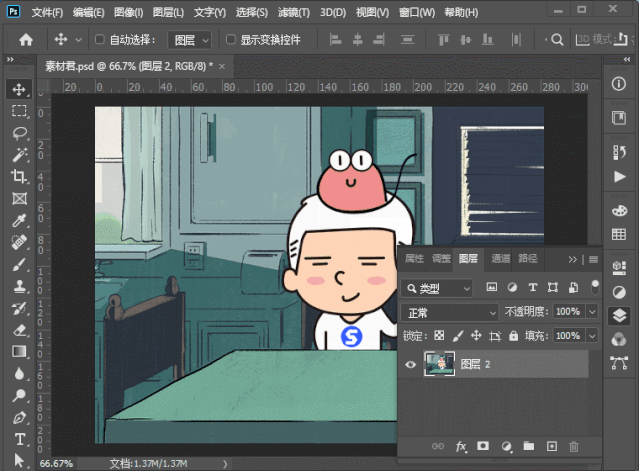Hide 图层 2 with the eye icon

tap(410, 364)
